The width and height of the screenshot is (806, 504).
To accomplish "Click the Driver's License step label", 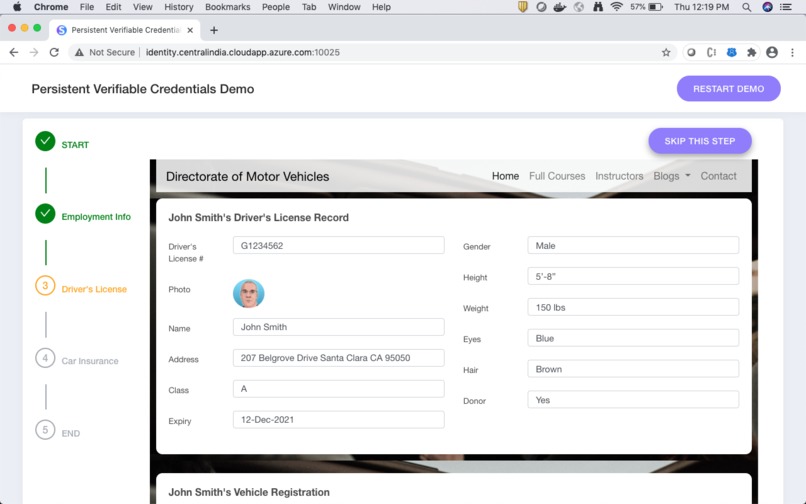I will tap(94, 289).
